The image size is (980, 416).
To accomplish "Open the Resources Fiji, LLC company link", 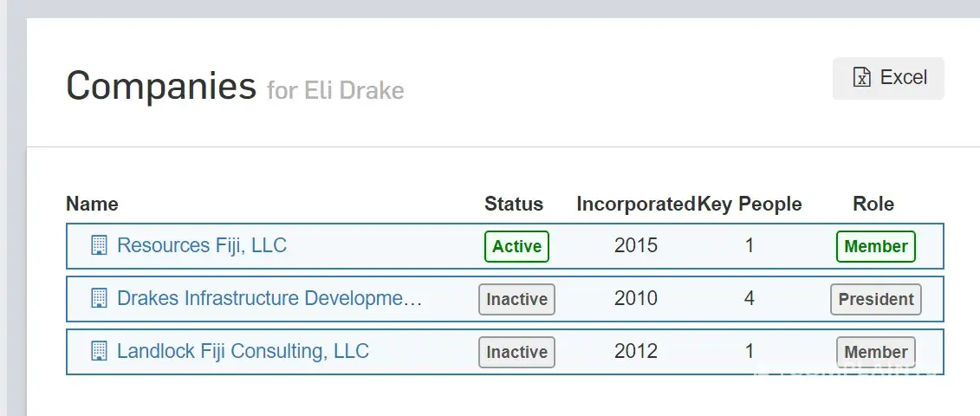I will point(202,245).
